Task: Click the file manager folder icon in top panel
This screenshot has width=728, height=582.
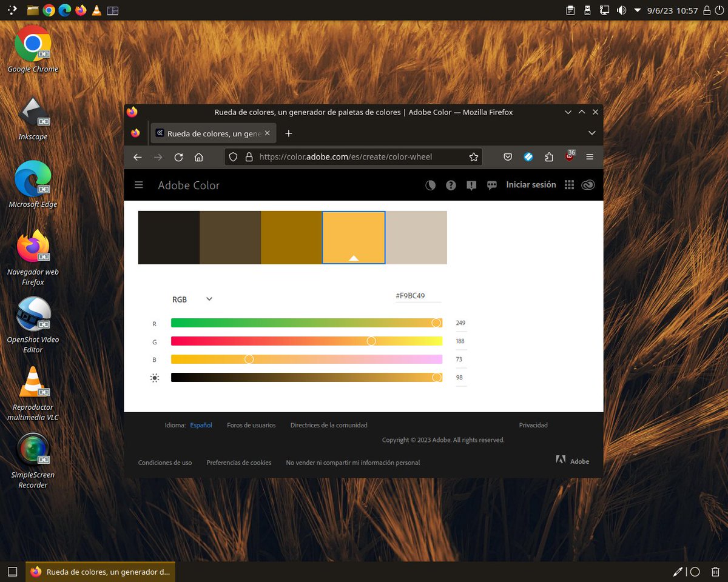Action: point(33,10)
